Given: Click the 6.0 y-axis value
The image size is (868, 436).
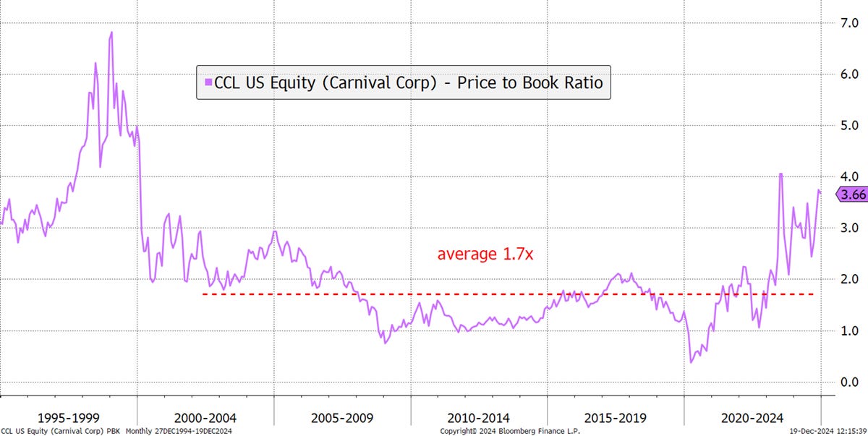Looking at the screenshot, I should 848,74.
